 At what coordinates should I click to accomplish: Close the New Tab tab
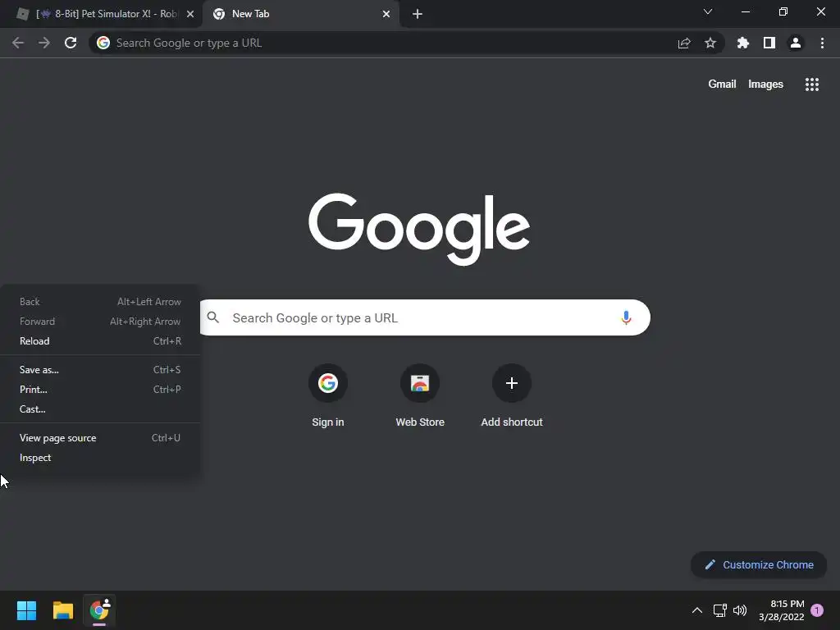point(386,14)
